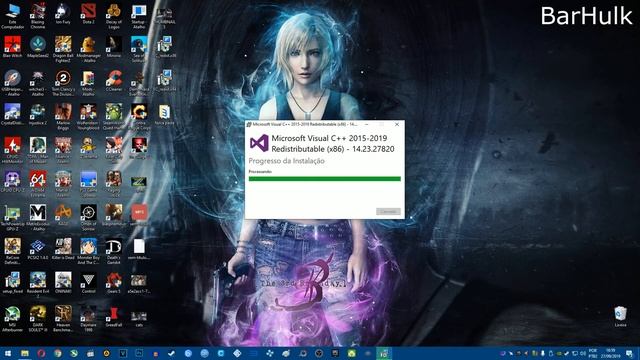Open the notification center icon
Image resolution: width=640 pixels, height=360 pixels.
point(630,353)
